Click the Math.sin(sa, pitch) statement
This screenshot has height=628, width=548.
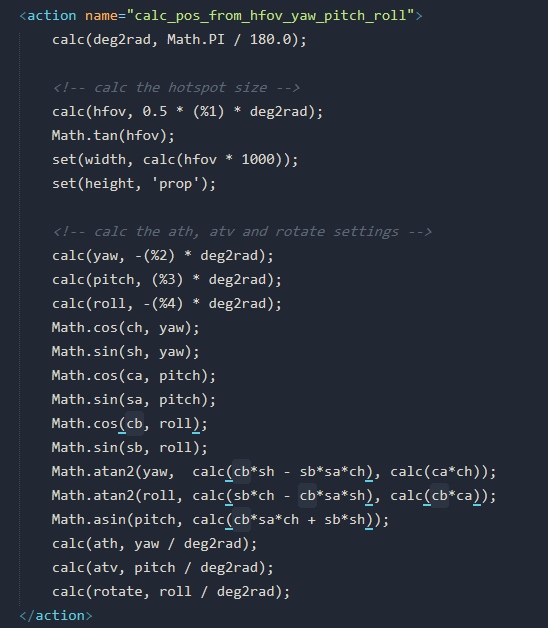[134, 400]
